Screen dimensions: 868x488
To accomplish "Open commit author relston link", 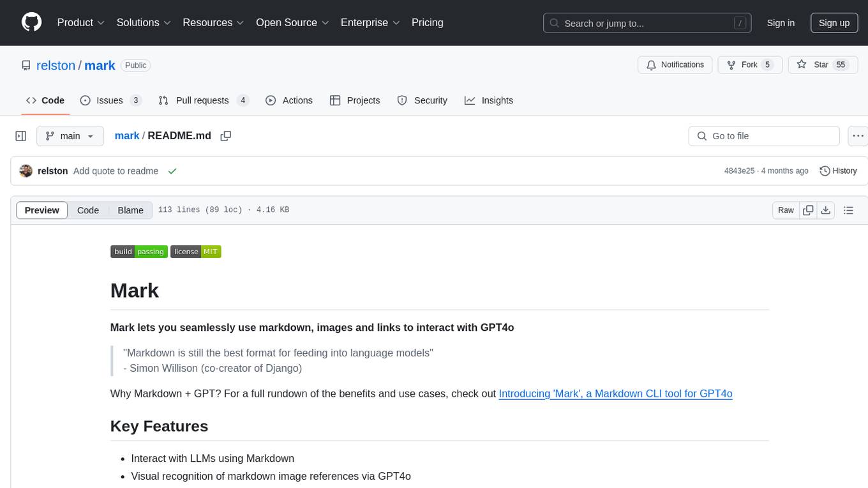I will [53, 171].
